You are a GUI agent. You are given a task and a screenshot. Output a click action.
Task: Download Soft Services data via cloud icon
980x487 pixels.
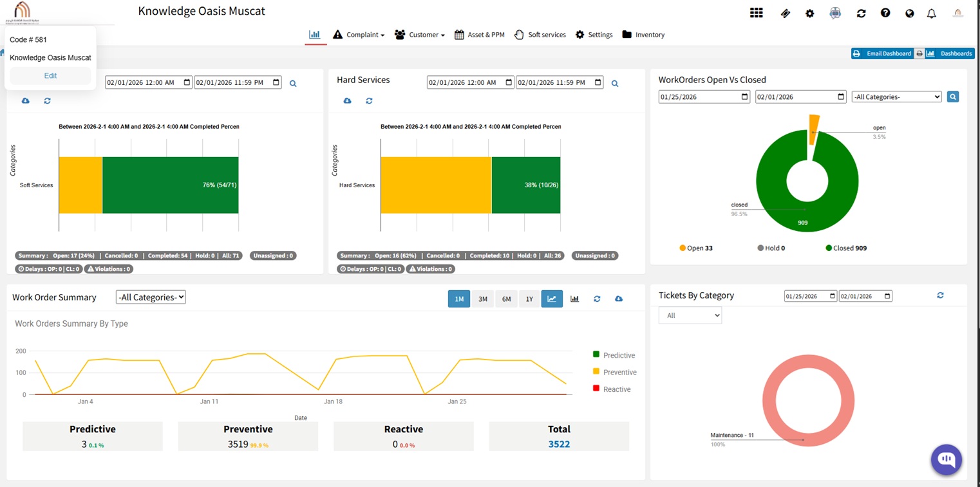pyautogui.click(x=24, y=100)
